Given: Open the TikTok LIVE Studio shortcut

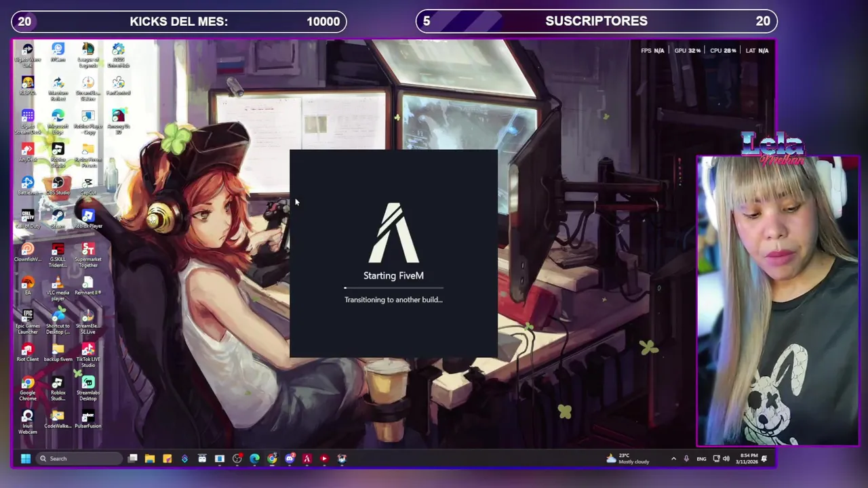Looking at the screenshot, I should click(x=88, y=354).
